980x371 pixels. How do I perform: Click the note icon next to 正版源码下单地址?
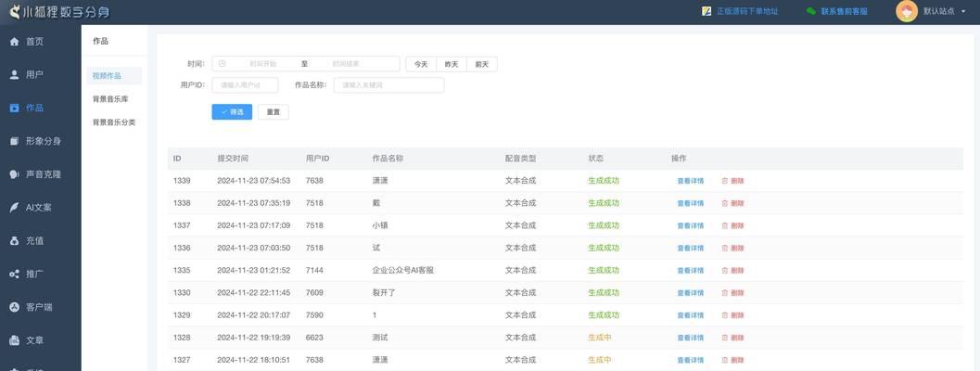point(706,11)
